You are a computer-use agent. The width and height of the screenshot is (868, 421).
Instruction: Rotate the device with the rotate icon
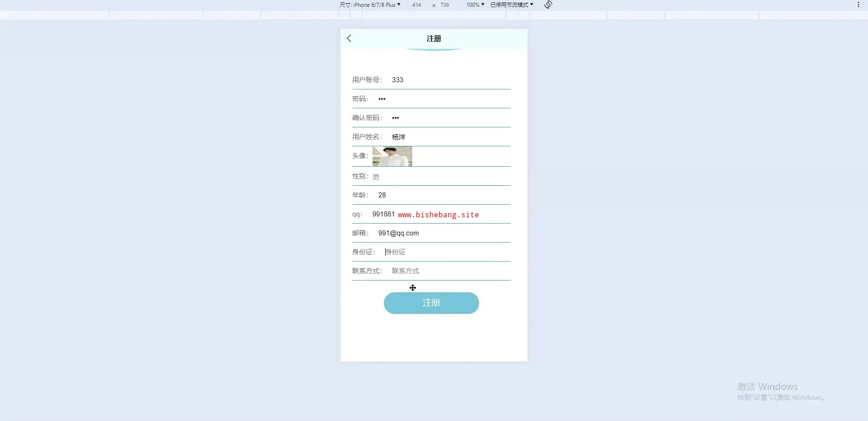pyautogui.click(x=548, y=5)
